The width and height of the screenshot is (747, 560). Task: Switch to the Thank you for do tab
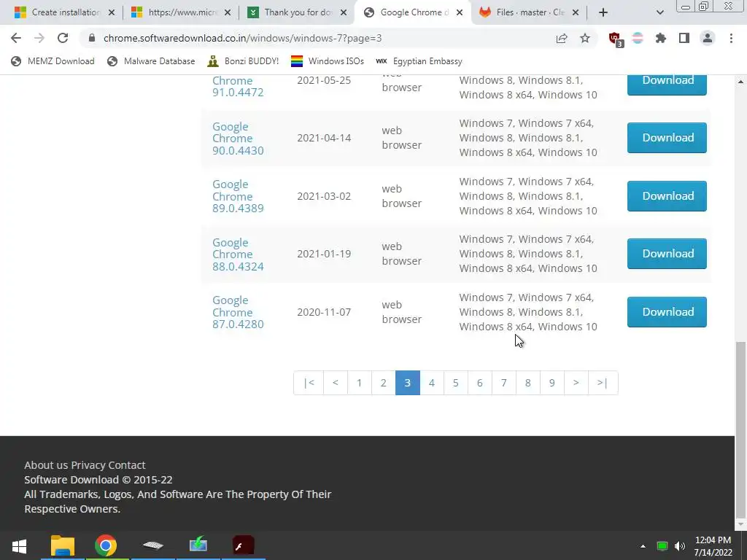tap(298, 12)
